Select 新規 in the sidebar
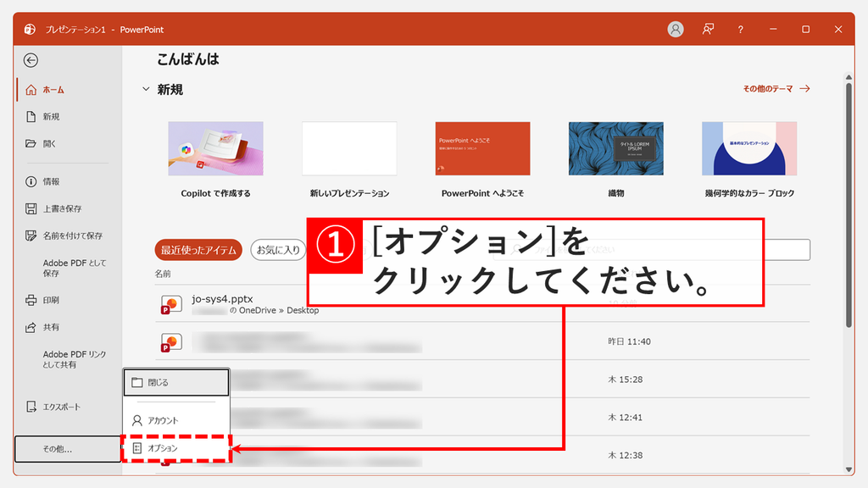The height and width of the screenshot is (488, 868). 51,117
